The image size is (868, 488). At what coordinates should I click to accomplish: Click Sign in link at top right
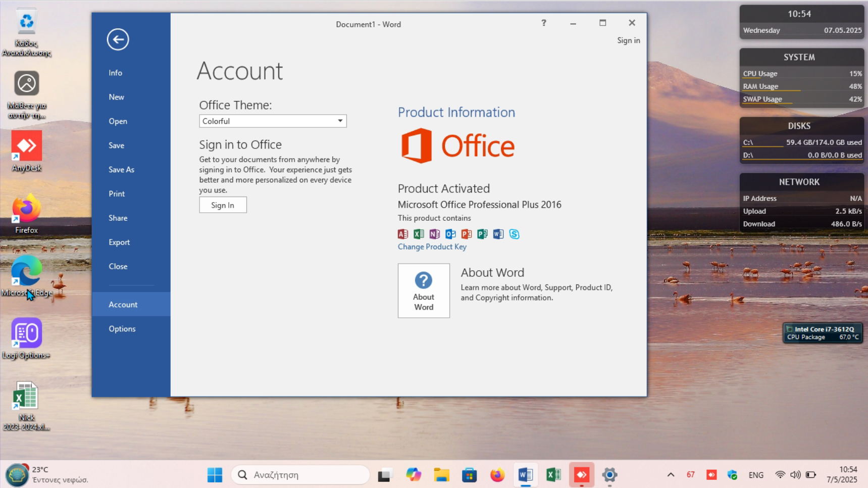628,40
